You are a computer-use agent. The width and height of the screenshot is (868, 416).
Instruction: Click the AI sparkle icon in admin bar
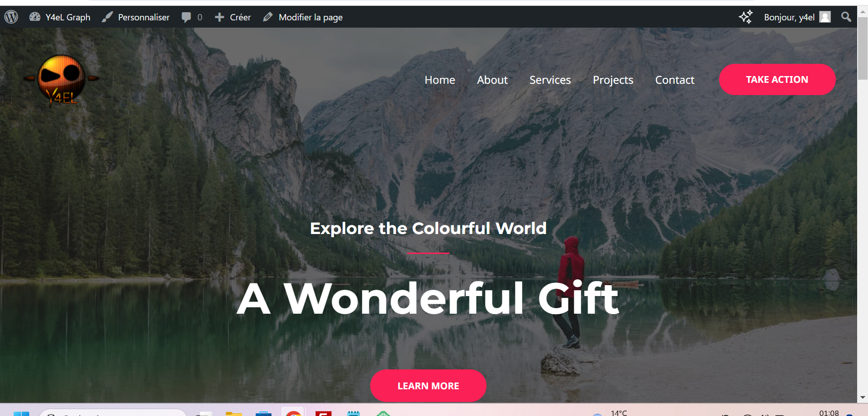pyautogui.click(x=745, y=17)
